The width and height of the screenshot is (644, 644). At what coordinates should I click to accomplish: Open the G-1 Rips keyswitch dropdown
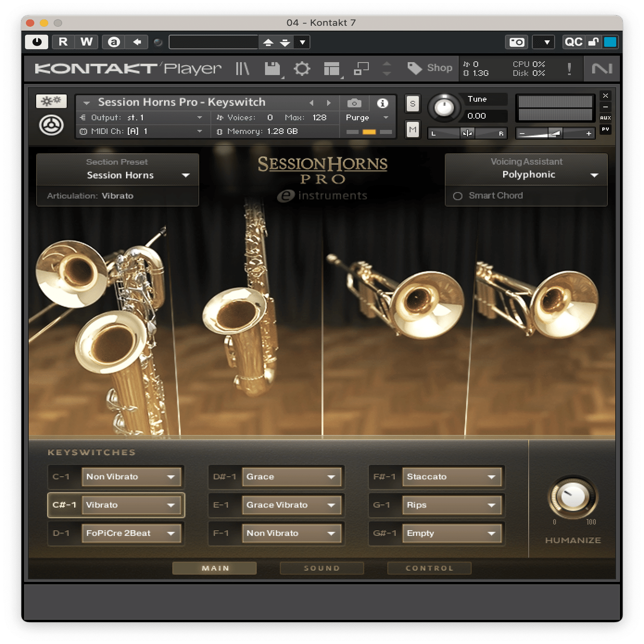pos(452,505)
